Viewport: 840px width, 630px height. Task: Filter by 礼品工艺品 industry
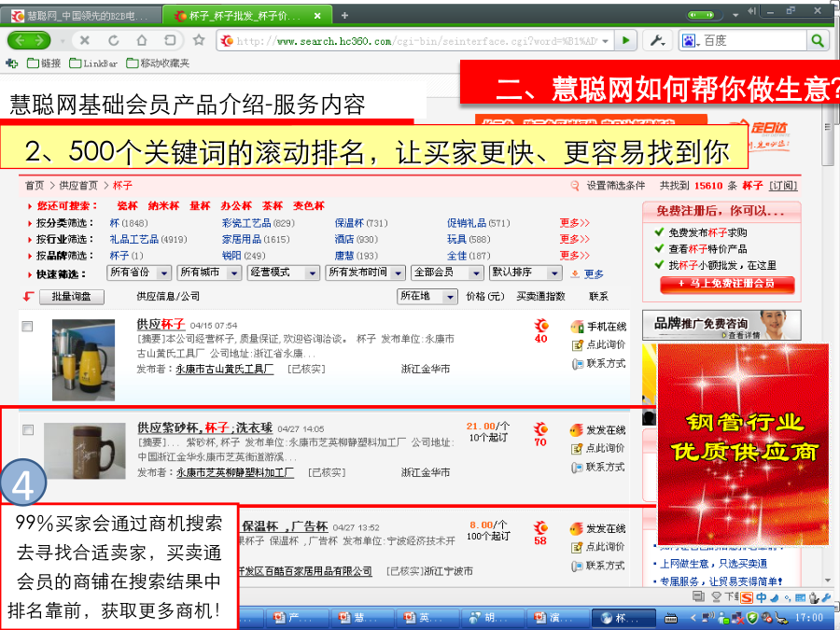(133, 239)
